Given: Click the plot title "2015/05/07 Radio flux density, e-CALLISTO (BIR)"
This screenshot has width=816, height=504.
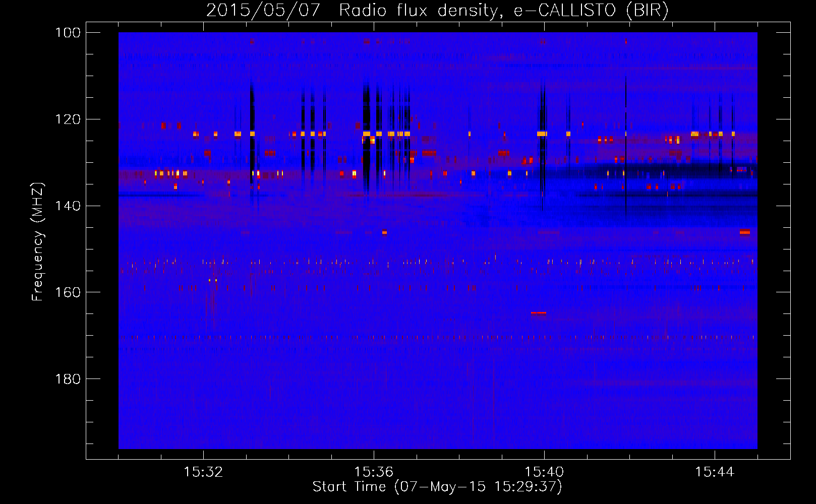Looking at the screenshot, I should coord(437,10).
